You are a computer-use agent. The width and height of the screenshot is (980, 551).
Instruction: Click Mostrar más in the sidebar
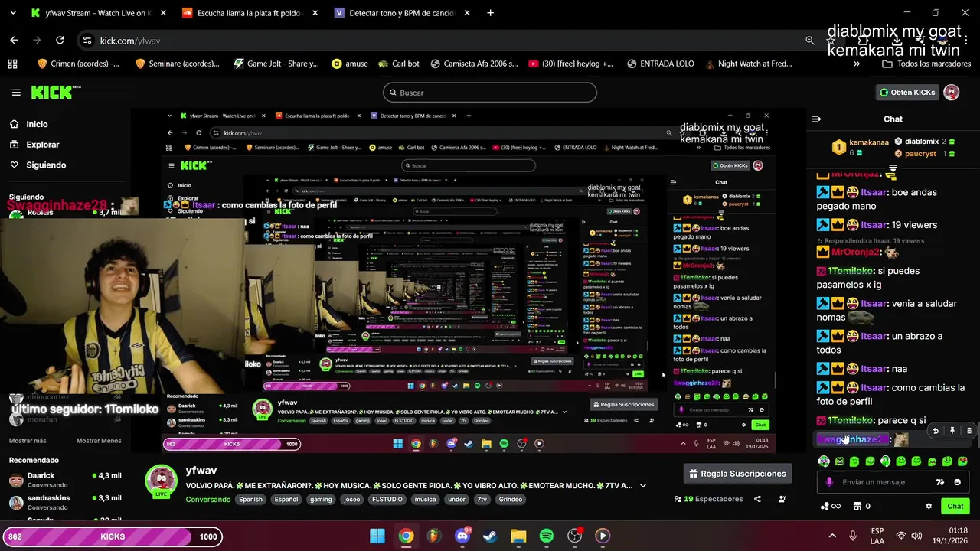tap(28, 441)
